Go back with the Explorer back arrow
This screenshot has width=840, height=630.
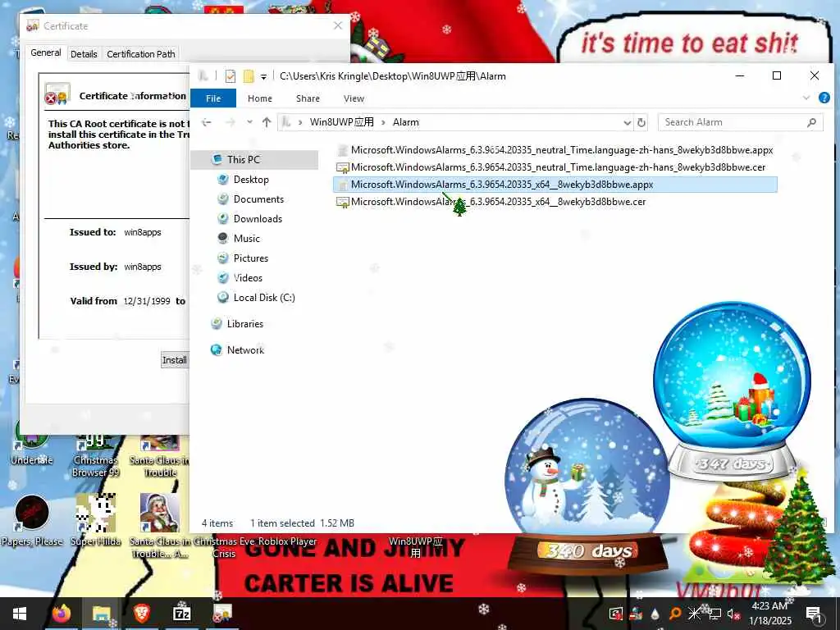[x=206, y=123]
